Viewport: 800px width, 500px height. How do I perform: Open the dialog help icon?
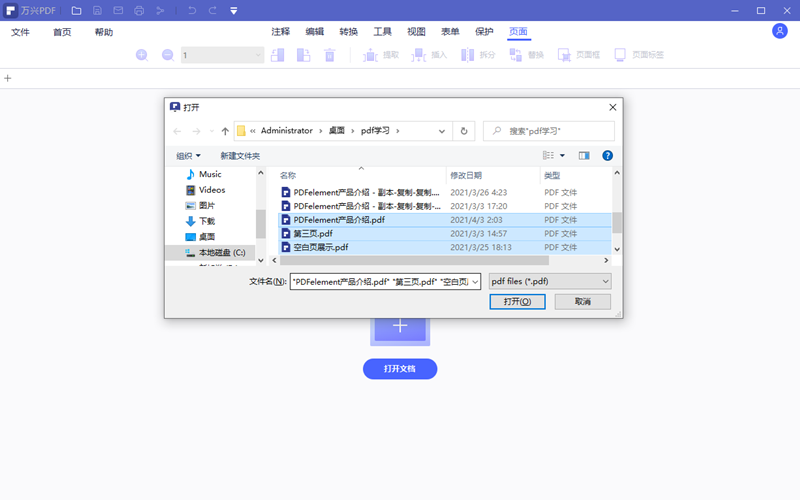[607, 156]
